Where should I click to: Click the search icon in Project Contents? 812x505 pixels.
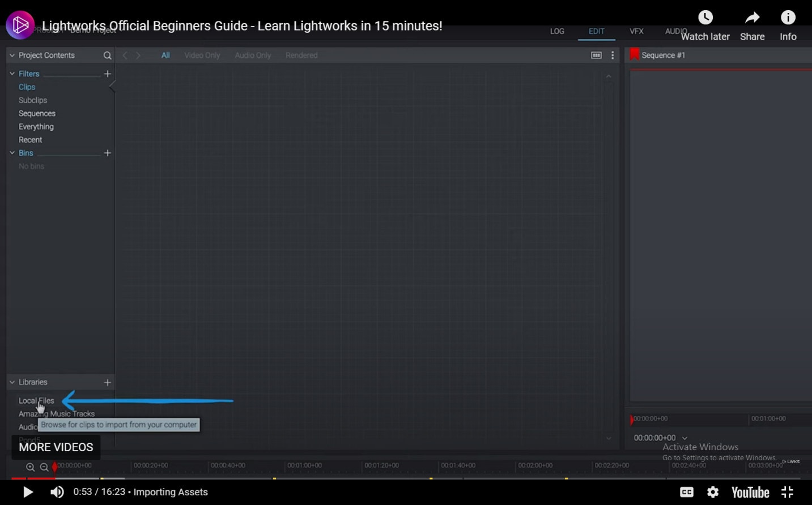tap(107, 55)
